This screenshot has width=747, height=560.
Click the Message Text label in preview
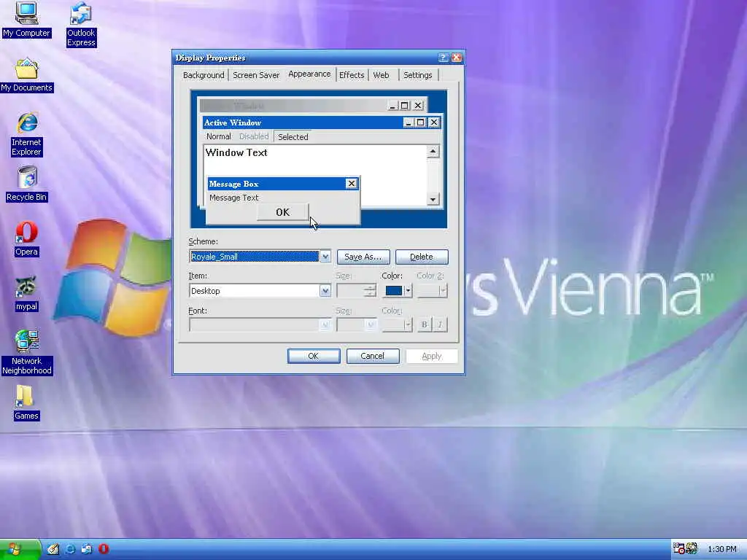click(x=234, y=198)
